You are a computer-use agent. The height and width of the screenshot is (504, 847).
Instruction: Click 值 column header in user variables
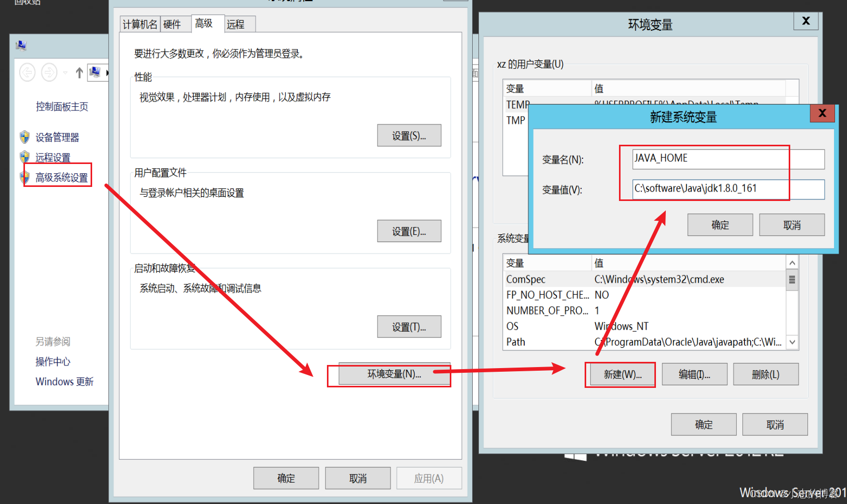689,89
